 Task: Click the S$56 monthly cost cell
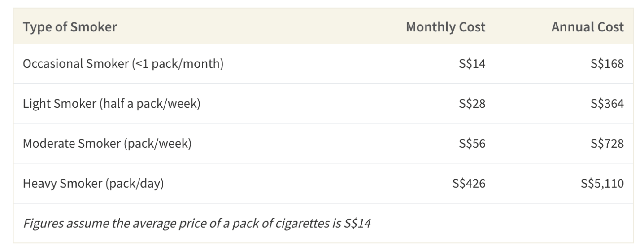pos(472,144)
